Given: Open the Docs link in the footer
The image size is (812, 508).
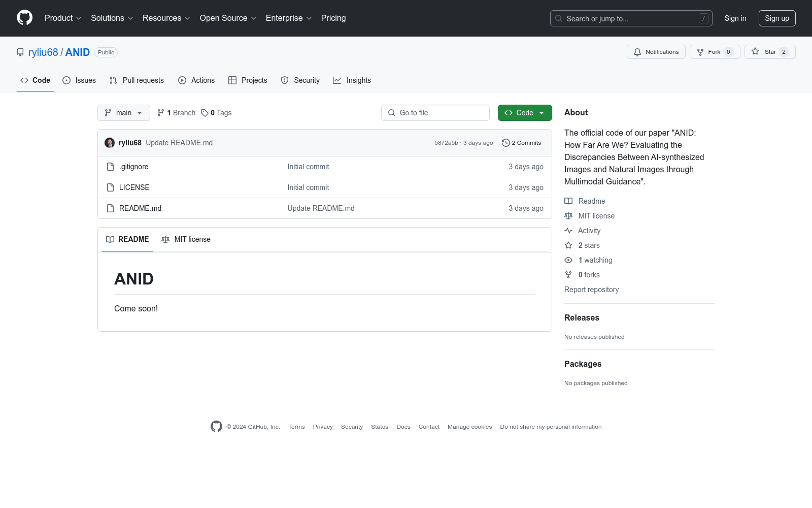Looking at the screenshot, I should pyautogui.click(x=403, y=427).
